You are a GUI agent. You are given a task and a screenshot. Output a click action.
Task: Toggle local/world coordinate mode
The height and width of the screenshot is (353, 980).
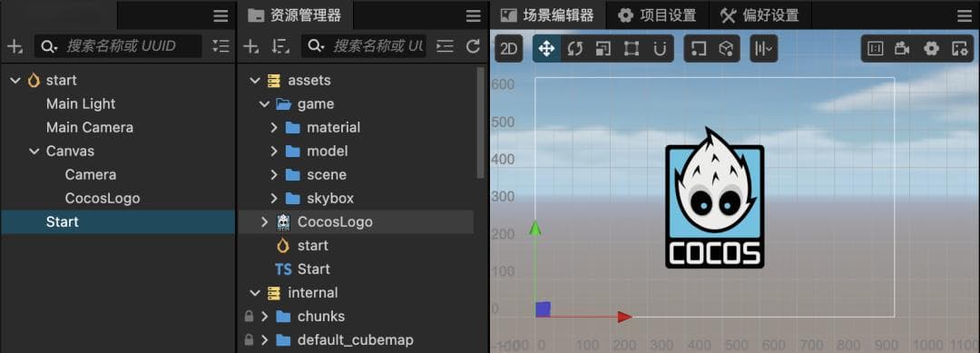tap(726, 49)
